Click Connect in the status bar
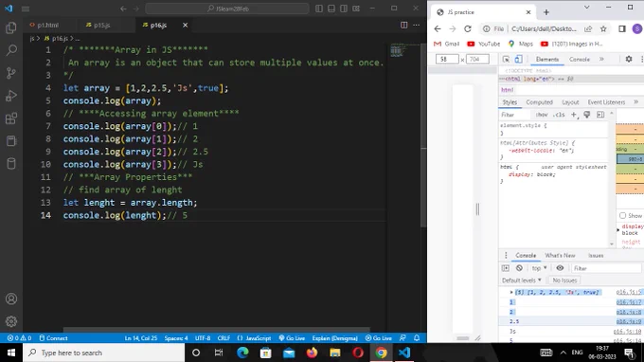Image resolution: width=644 pixels, height=362 pixels. tap(53, 338)
